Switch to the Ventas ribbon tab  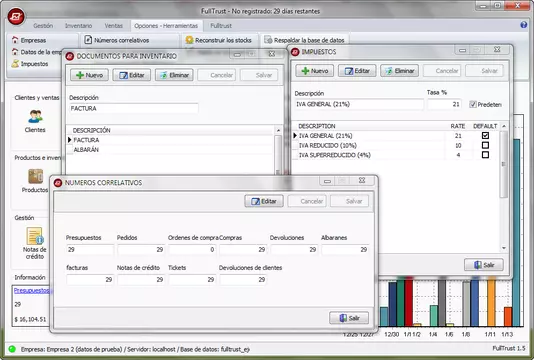coord(113,26)
